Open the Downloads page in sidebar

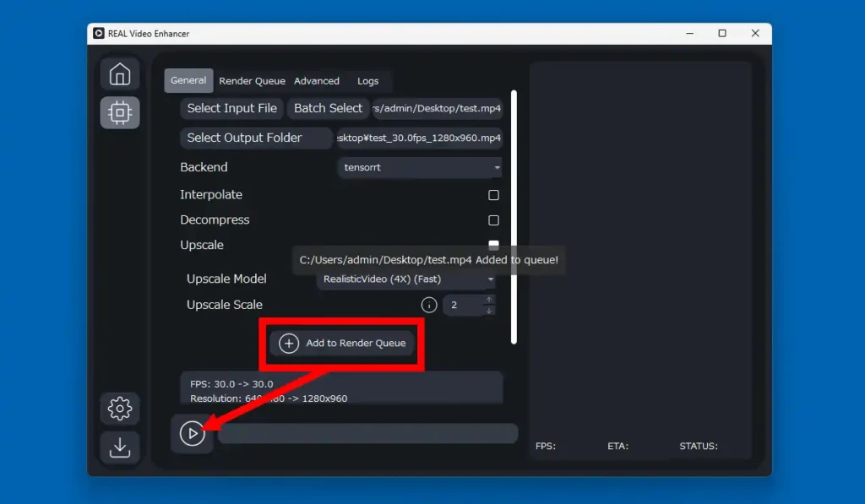coord(120,447)
